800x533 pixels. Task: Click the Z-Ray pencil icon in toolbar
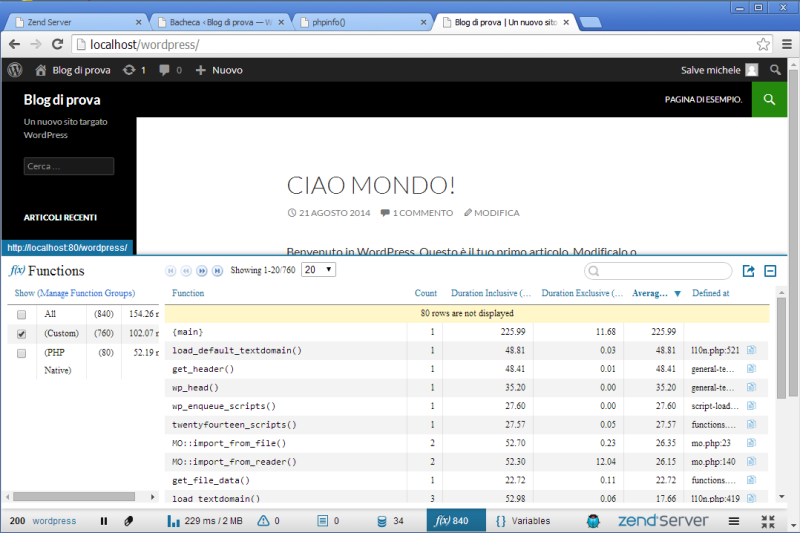pos(129,521)
